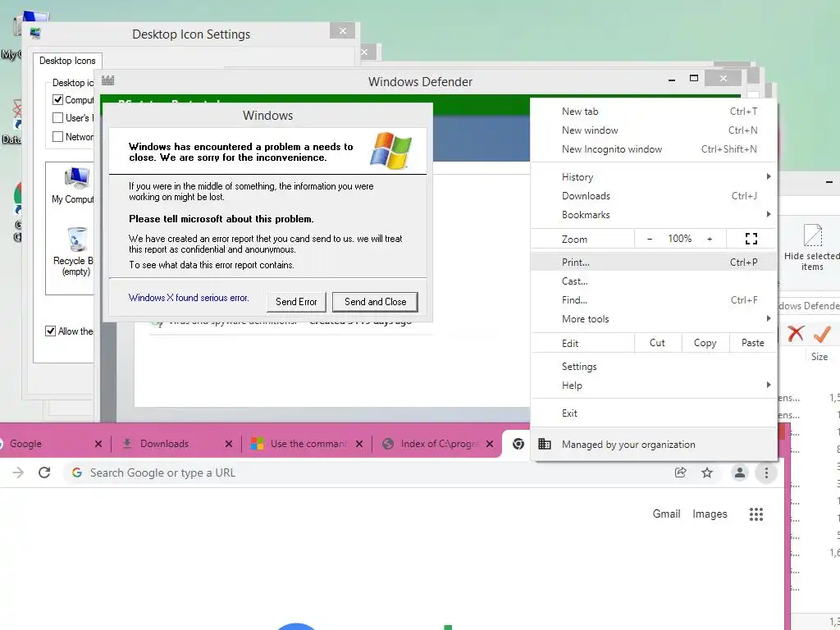Click the Chrome forward arrow
Viewport: 840px width, 630px height.
[18, 472]
